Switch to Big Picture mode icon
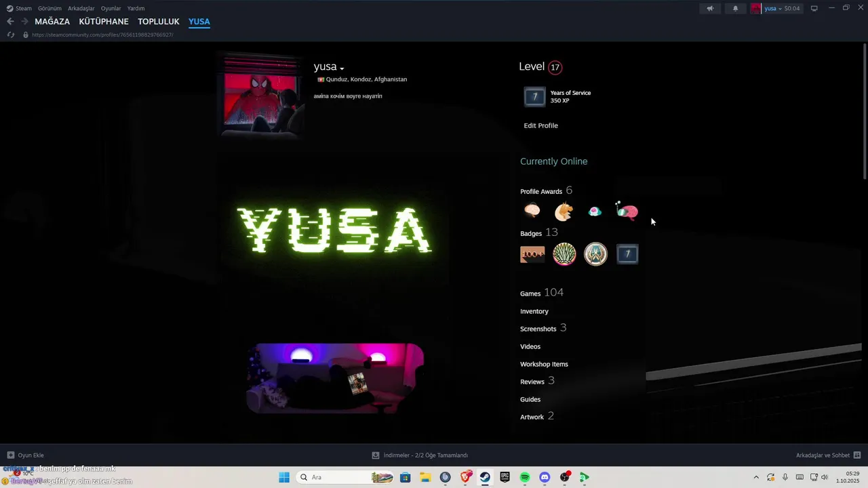868x488 pixels. (814, 8)
